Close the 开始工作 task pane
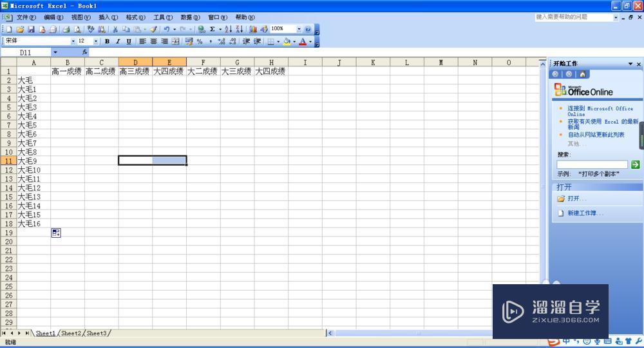This screenshot has width=644, height=348. point(639,64)
